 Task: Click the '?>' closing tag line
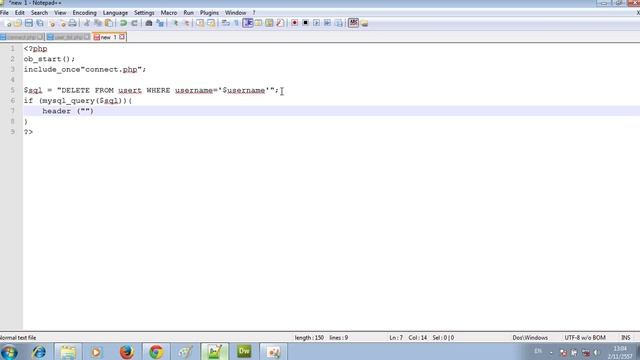(x=28, y=132)
